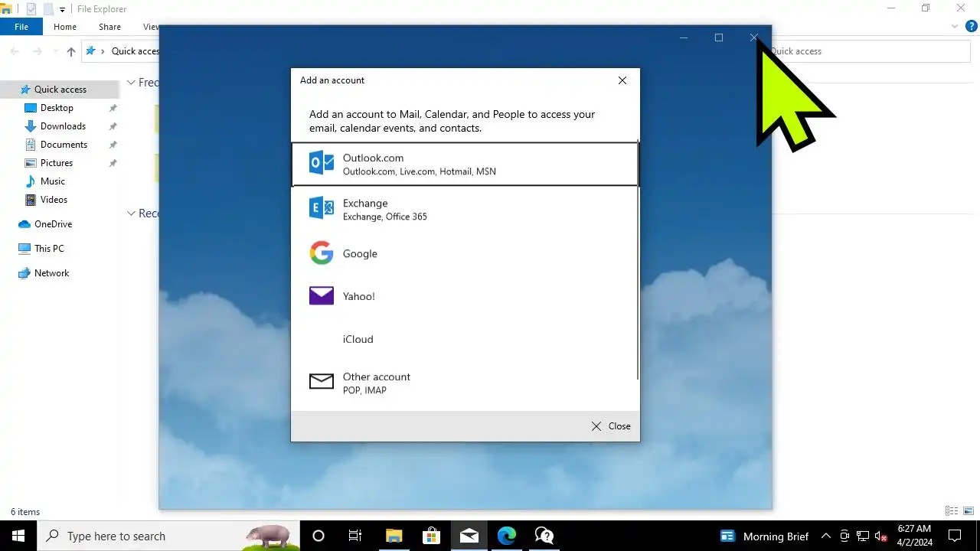Screen dimensions: 980x551
Task: Click the Properties icon in title bar
Action: click(31, 9)
